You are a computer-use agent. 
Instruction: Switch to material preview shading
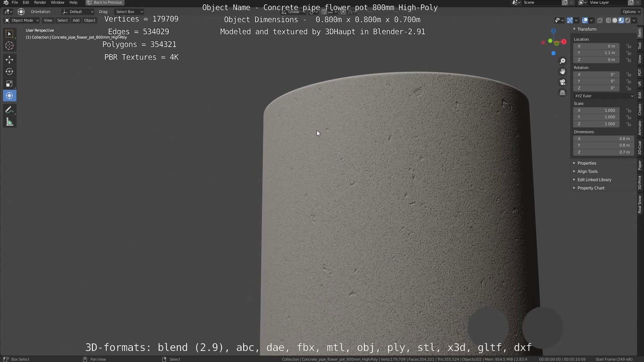pyautogui.click(x=621, y=20)
